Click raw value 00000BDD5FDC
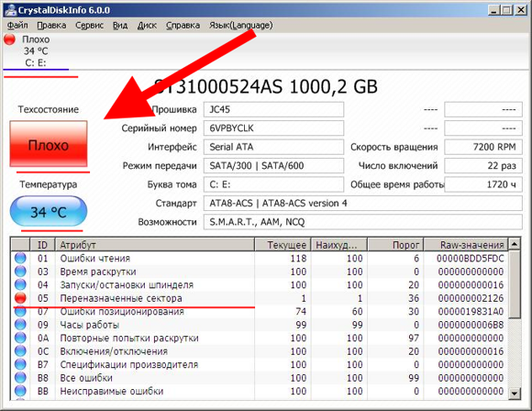 point(471,259)
